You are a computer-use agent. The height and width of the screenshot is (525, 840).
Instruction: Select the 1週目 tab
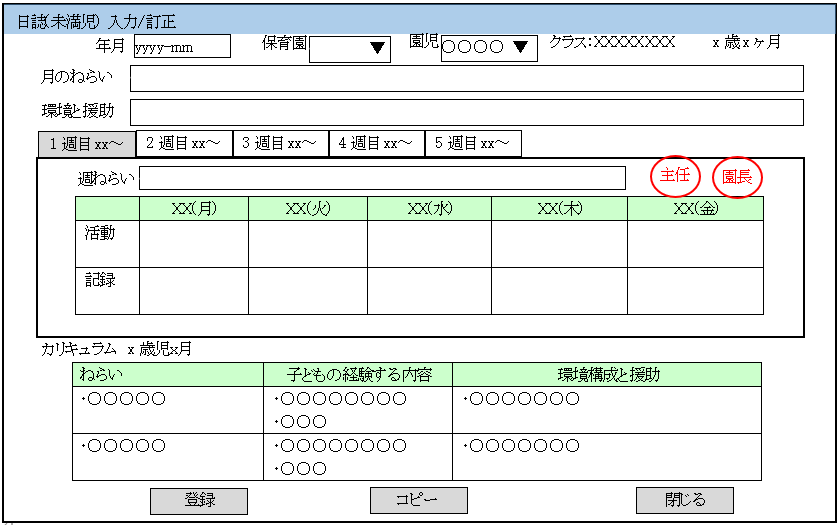click(87, 144)
